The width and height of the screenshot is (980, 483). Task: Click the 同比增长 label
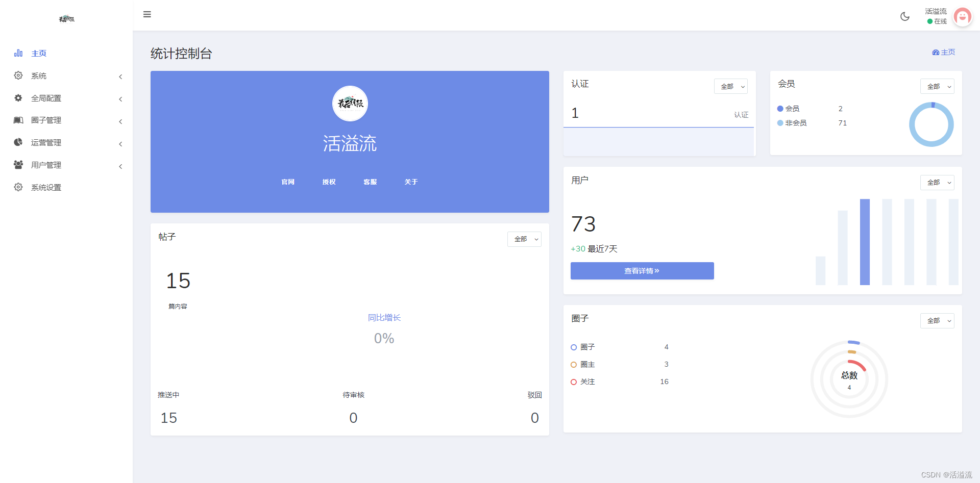click(x=384, y=318)
